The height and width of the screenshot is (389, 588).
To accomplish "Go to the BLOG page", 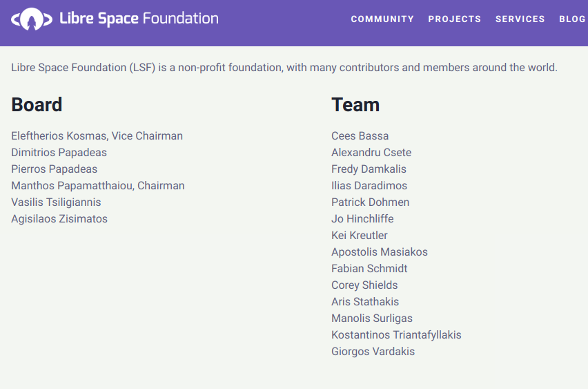I will pyautogui.click(x=572, y=19).
